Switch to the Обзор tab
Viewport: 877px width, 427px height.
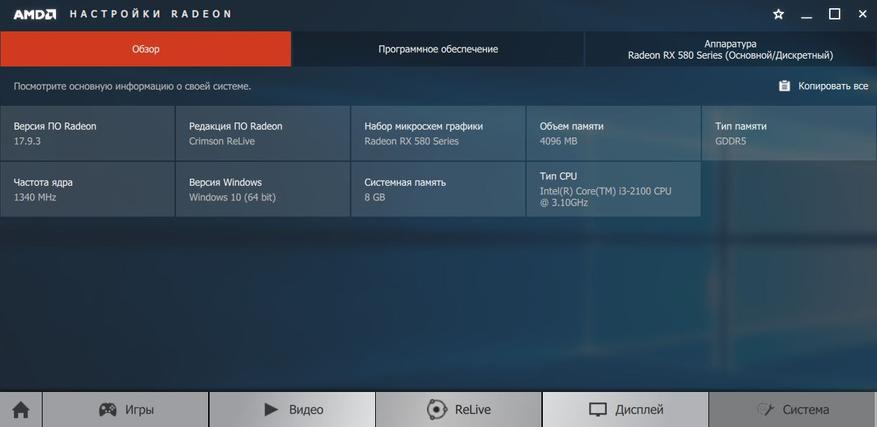[x=146, y=49]
